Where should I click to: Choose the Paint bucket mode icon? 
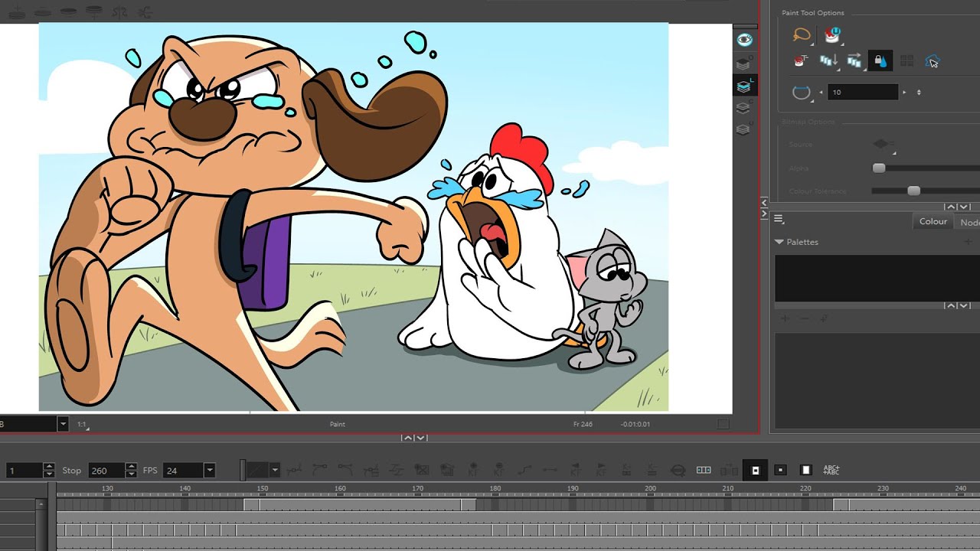click(x=831, y=35)
